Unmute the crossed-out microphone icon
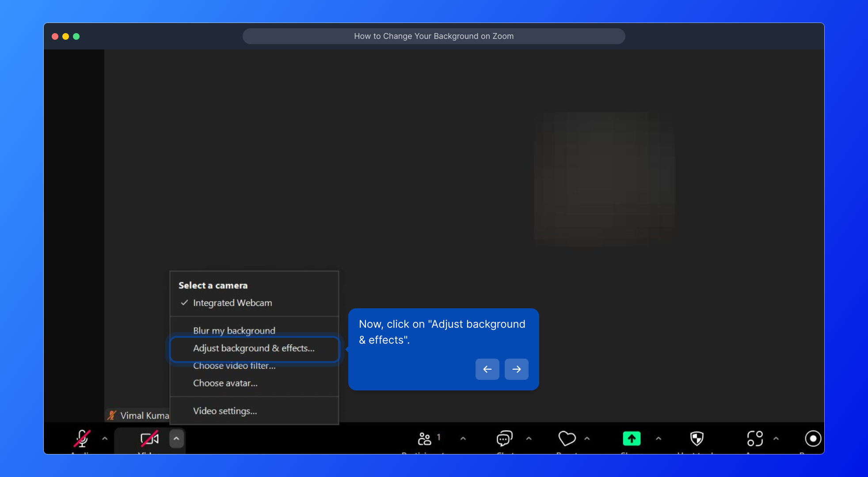Viewport: 868px width, 477px height. point(82,439)
